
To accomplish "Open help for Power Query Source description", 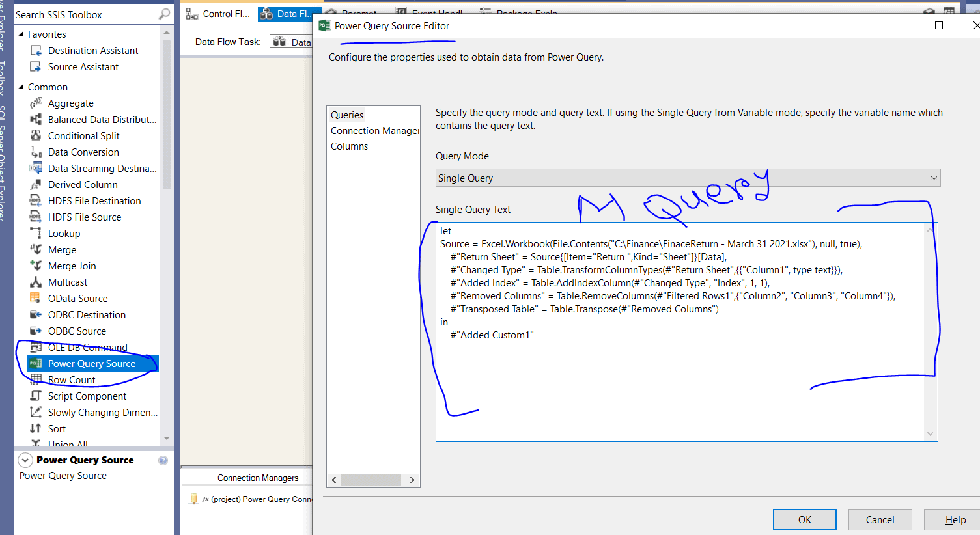I will click(x=163, y=460).
